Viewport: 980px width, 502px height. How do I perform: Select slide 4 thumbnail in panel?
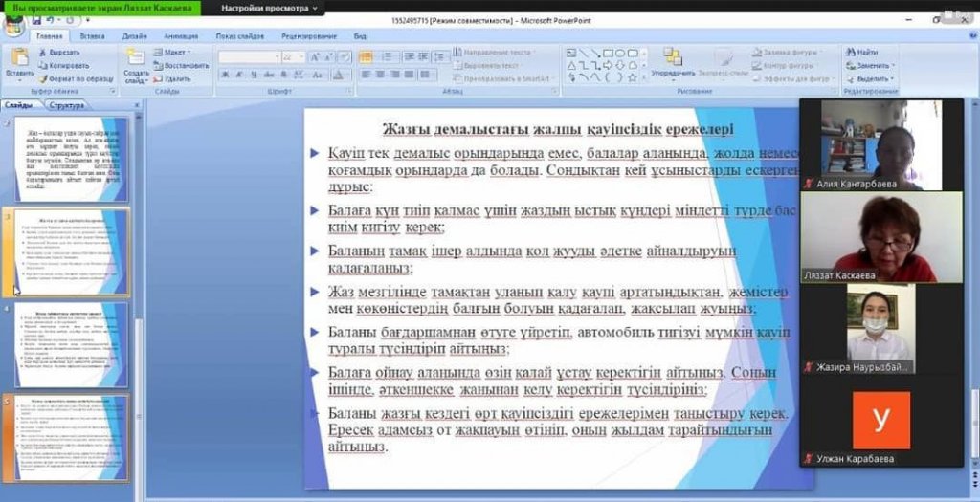pos(71,344)
